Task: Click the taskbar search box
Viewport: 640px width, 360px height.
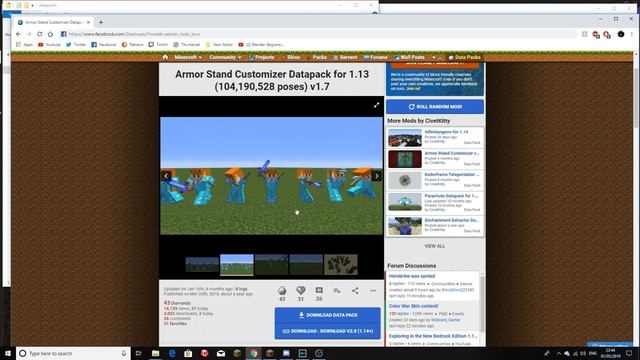Action: tap(73, 353)
